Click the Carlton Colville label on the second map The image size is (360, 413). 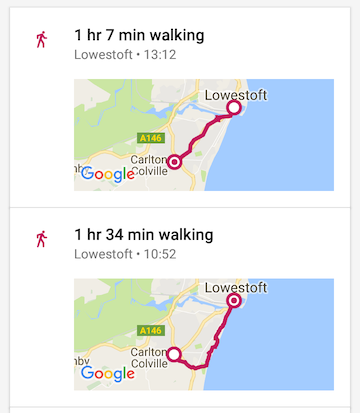(x=149, y=358)
